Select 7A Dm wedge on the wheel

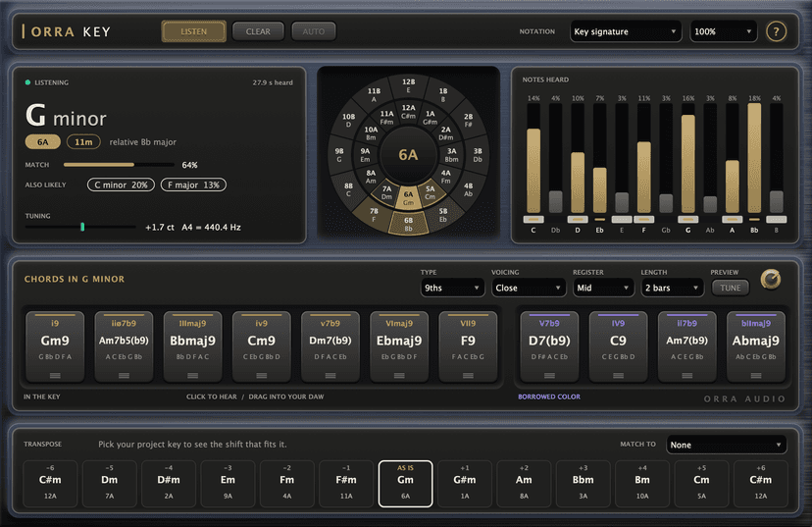[386, 192]
